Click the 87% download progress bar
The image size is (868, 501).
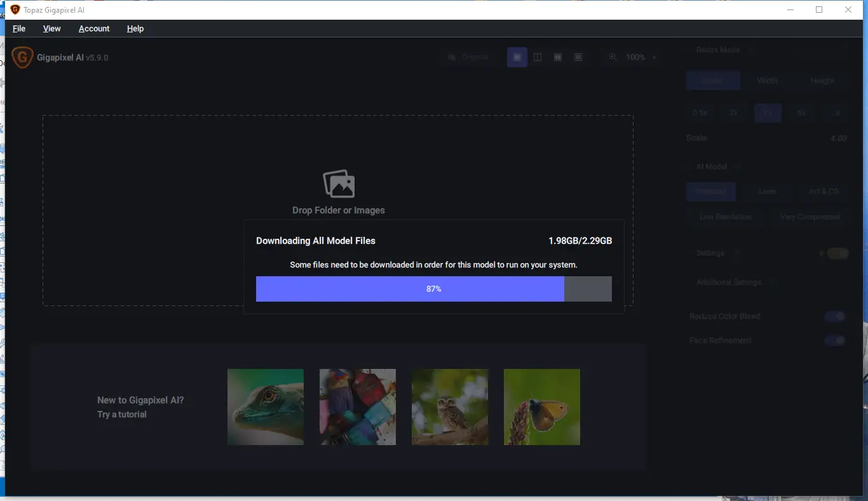pos(434,289)
